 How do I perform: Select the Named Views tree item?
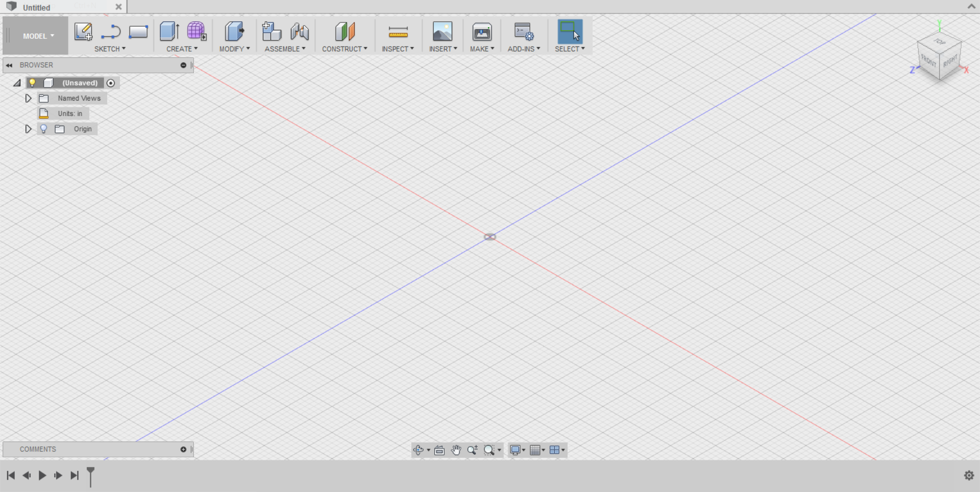(x=79, y=98)
